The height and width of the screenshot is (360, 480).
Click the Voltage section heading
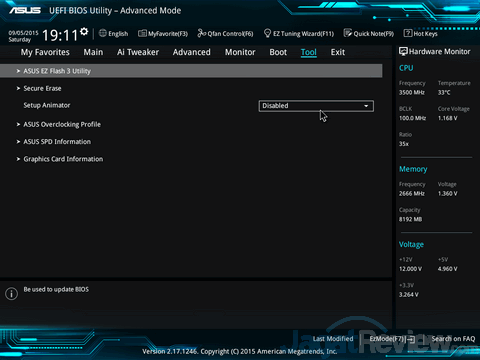coord(411,245)
